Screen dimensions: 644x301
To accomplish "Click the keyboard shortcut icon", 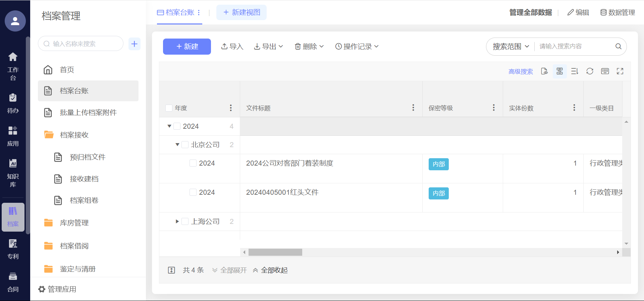I will [605, 71].
